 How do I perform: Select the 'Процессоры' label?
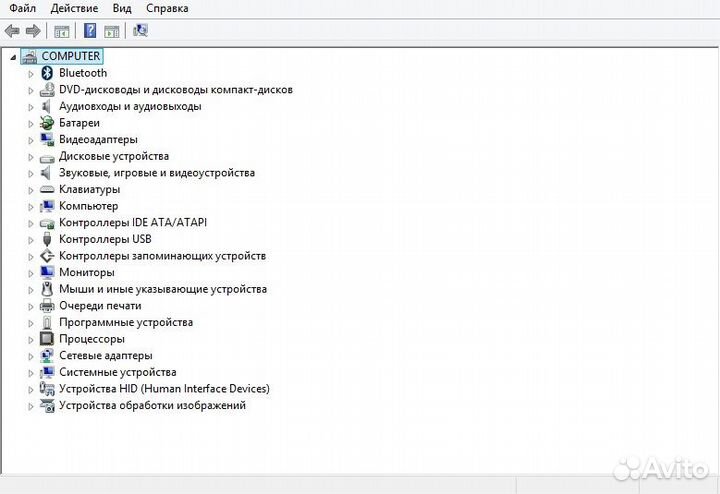92,339
